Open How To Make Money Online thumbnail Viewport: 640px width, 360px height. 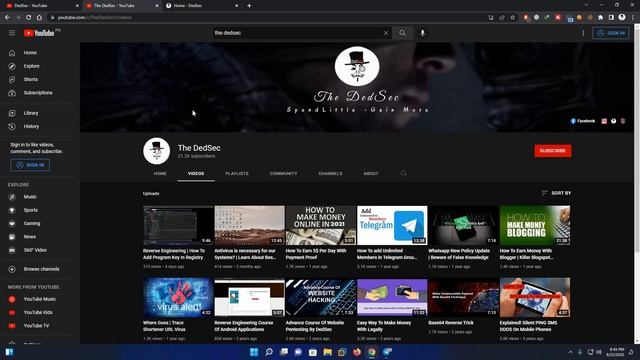pyautogui.click(x=321, y=225)
